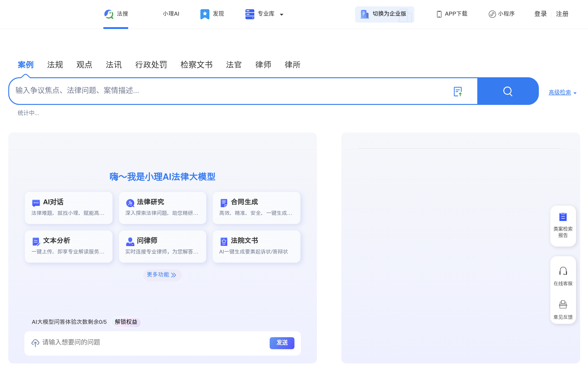This screenshot has width=588, height=368.
Task: Click the double chevron beside 更多功能
Action: pos(173,275)
